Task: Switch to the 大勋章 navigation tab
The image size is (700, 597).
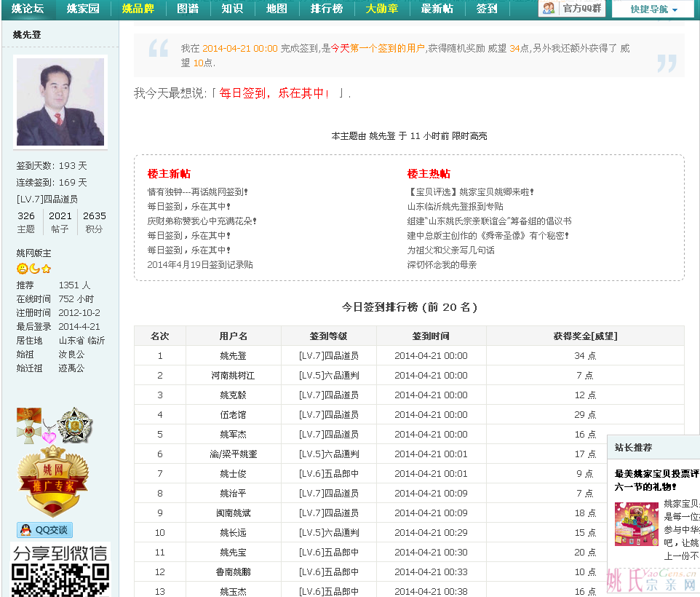Action: click(x=381, y=9)
